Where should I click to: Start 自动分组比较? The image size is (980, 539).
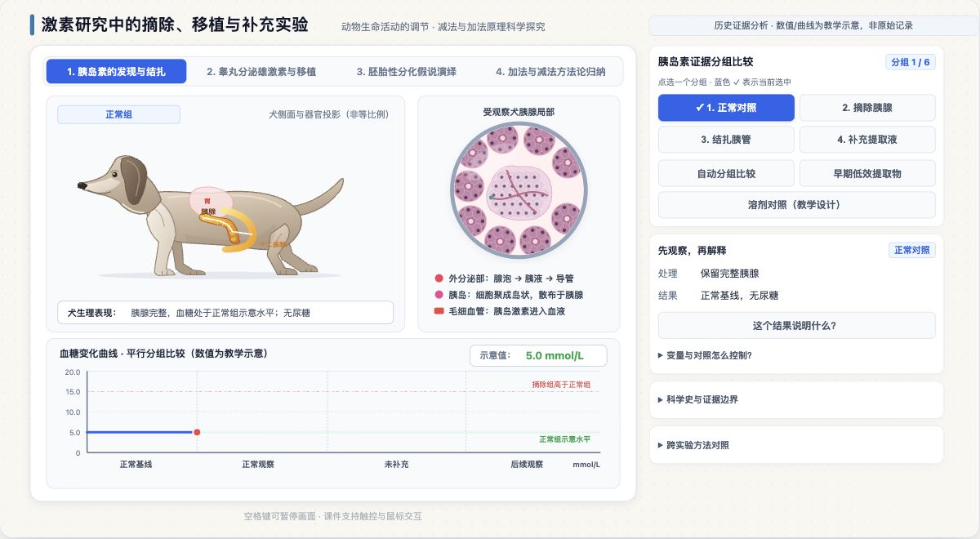coord(726,173)
